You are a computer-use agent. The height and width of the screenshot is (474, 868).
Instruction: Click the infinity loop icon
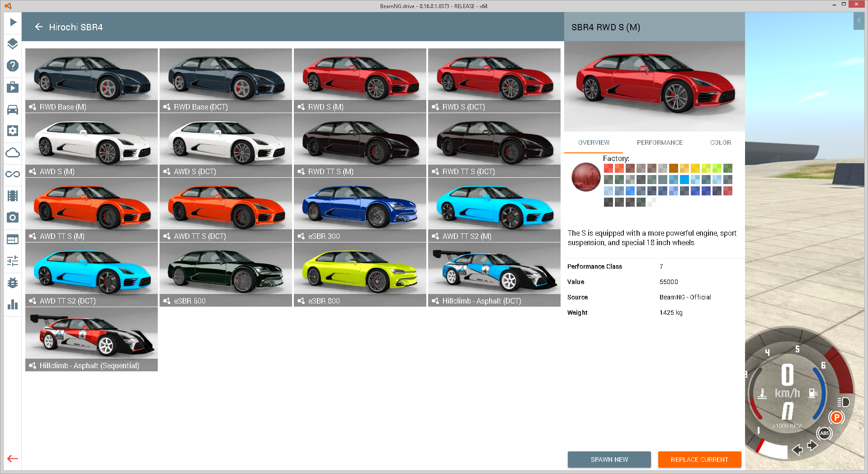pyautogui.click(x=13, y=174)
